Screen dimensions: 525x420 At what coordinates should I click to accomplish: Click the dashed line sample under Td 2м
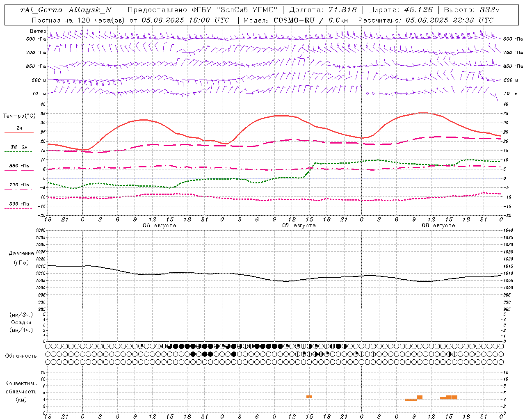[x=18, y=152]
